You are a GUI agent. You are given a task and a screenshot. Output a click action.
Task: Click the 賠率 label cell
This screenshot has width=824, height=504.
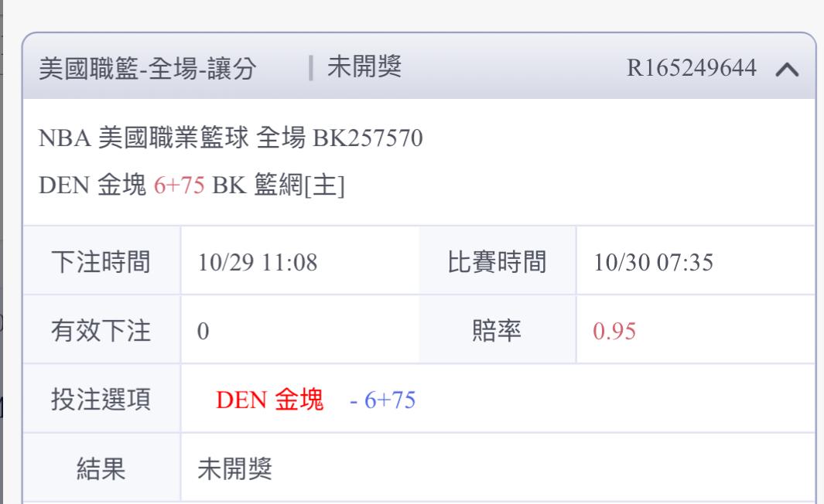point(498,331)
